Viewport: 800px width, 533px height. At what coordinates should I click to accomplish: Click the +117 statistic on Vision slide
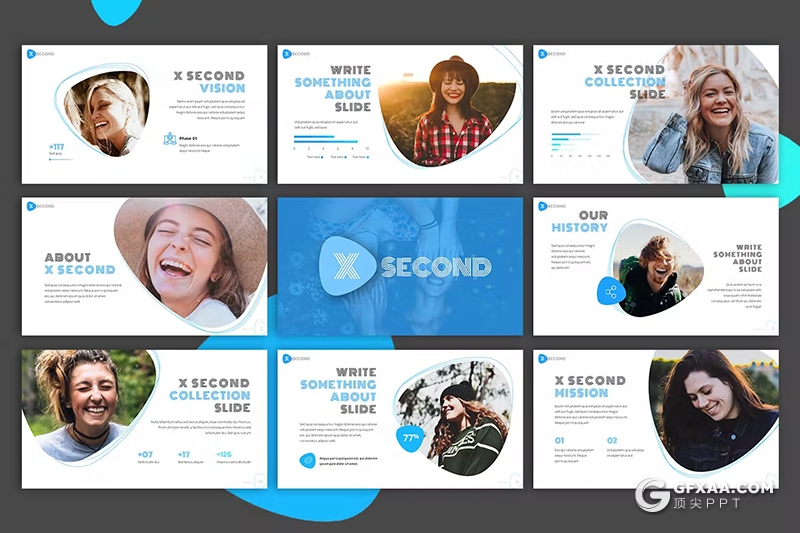tap(58, 146)
